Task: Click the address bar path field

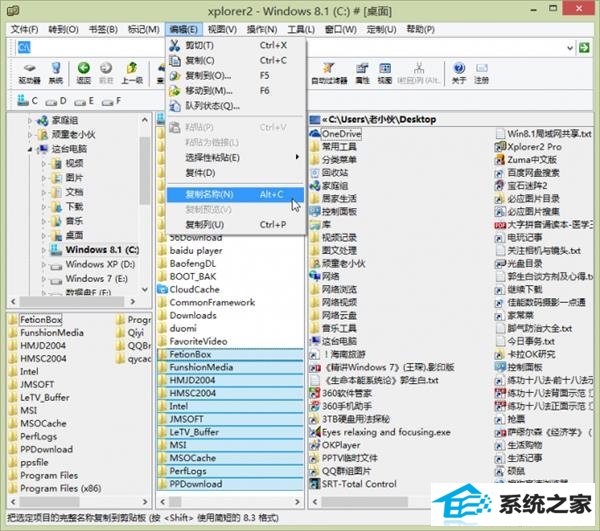Action: click(291, 48)
